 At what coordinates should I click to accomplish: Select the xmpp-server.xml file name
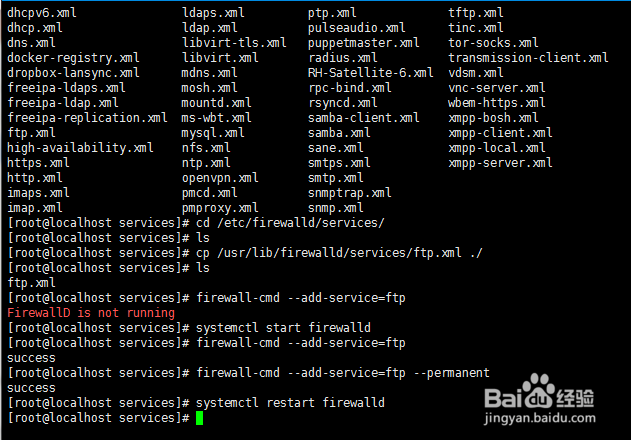coord(500,163)
